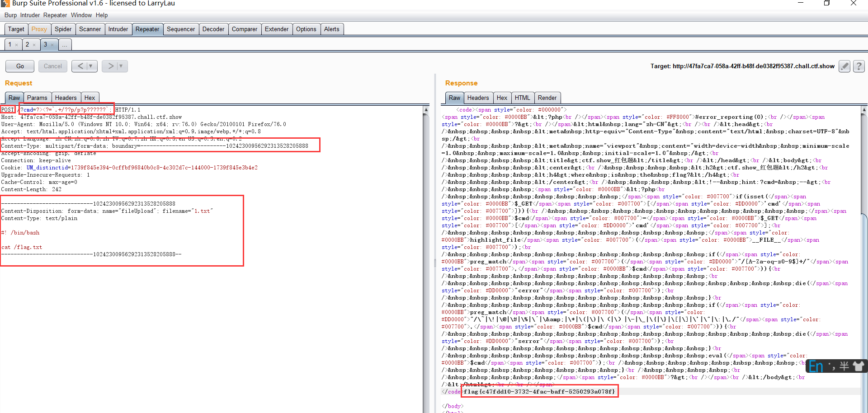Viewport: 868px width, 413px height.
Task: Click the 'cat /flag.txt' line in request
Action: (x=22, y=247)
